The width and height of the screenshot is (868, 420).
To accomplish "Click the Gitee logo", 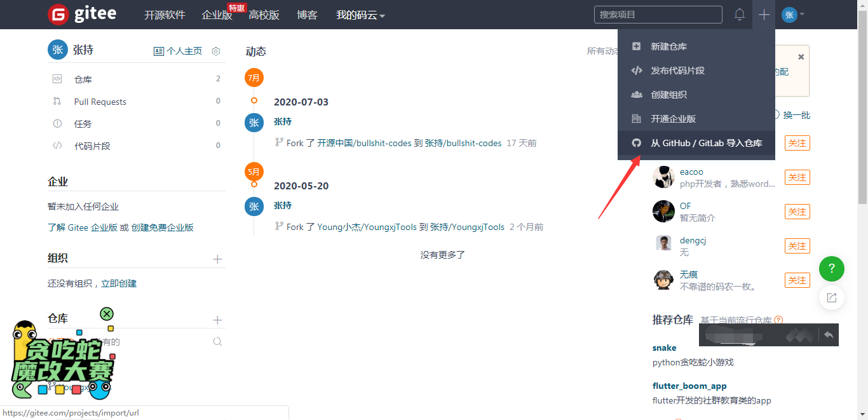I will pos(82,14).
